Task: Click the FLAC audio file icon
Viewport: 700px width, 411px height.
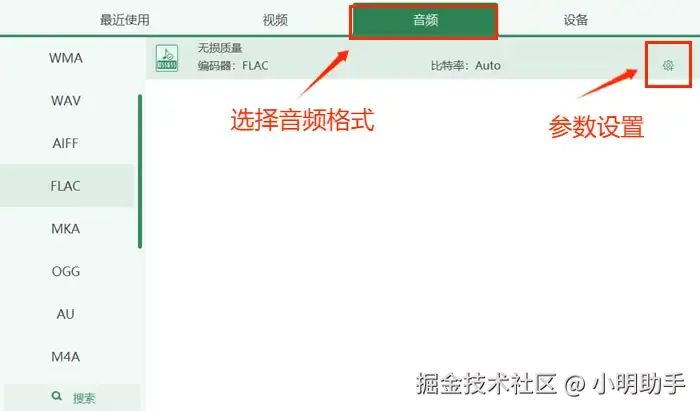Action: (167, 58)
